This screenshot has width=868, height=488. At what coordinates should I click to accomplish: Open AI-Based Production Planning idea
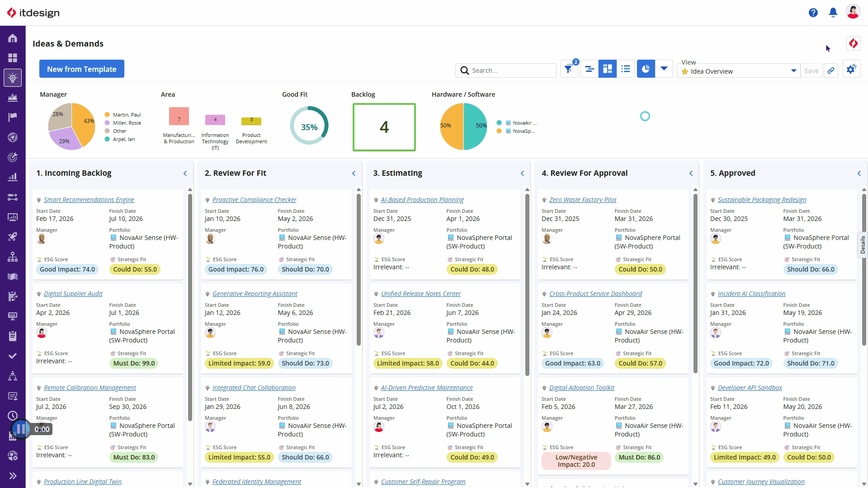coord(422,200)
